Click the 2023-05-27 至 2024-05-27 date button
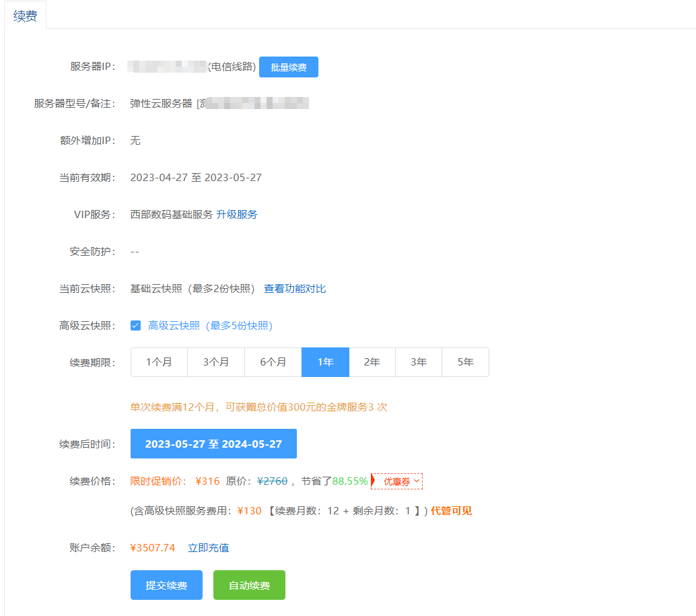 pyautogui.click(x=213, y=444)
